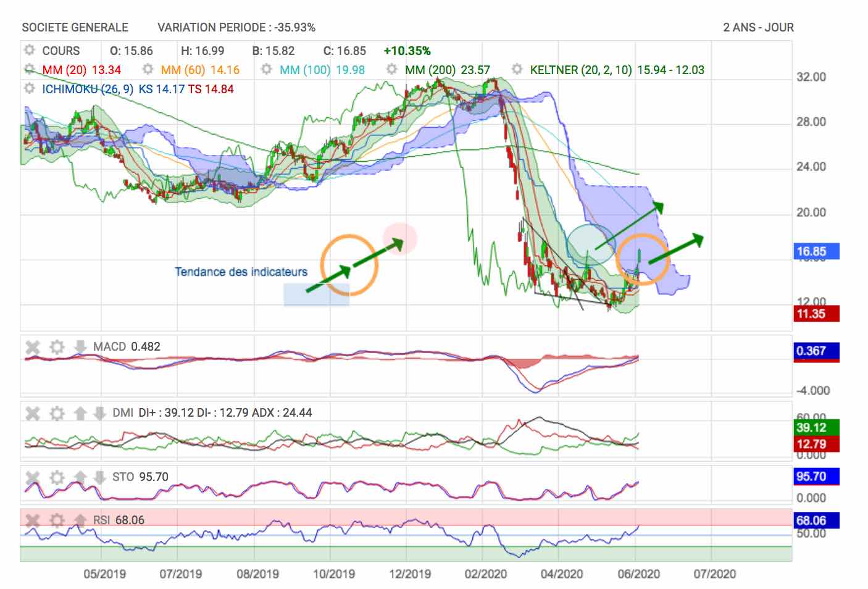
Task: Open MM (60) moving average settings gear
Action: coord(148,69)
